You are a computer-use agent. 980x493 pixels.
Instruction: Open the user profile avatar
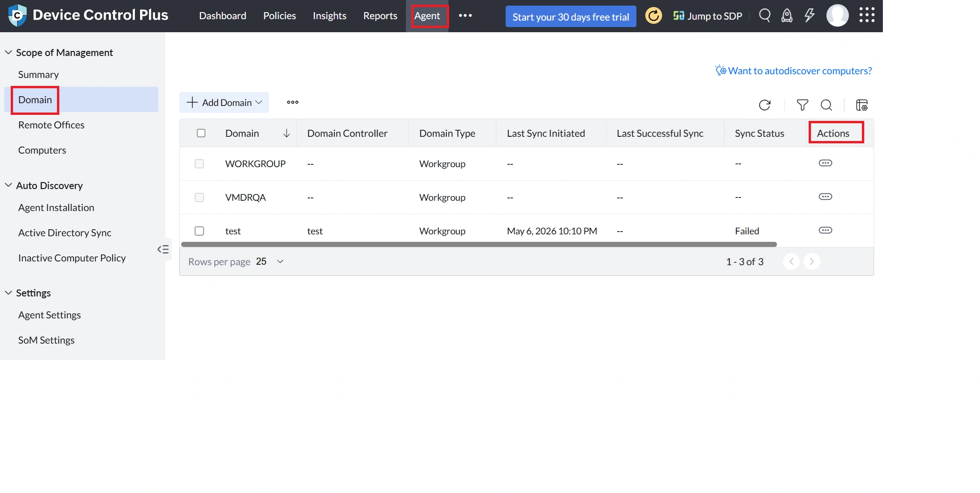click(837, 16)
